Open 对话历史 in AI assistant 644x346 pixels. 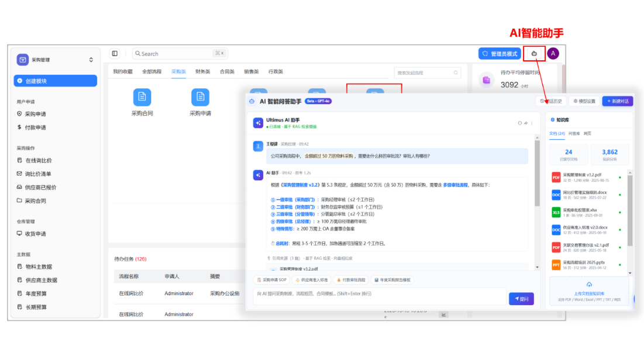[x=551, y=101]
